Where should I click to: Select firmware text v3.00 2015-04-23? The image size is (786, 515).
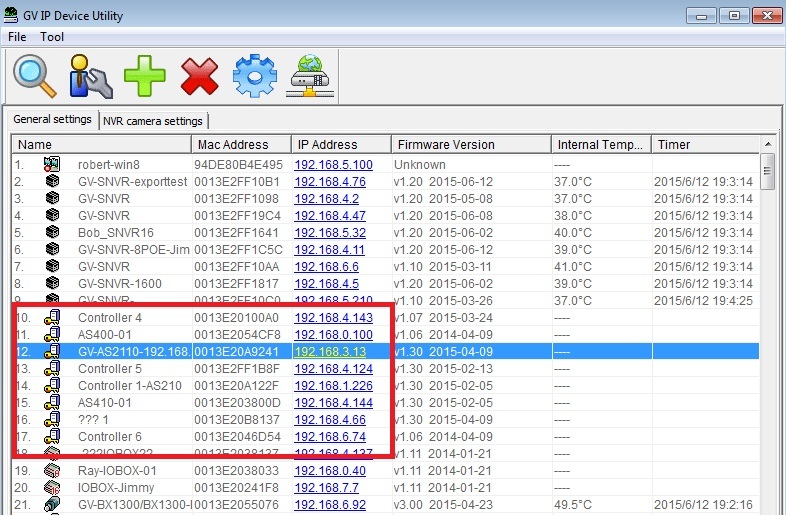point(443,504)
